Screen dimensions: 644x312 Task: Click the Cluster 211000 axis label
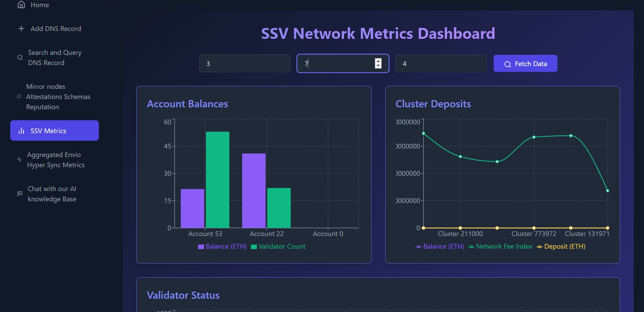(x=460, y=234)
